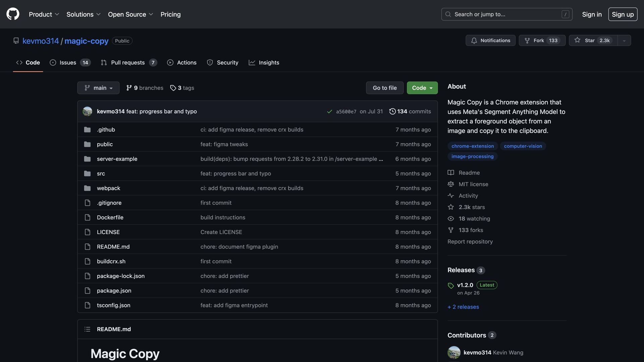Click kevmo314's avatar in the latest commit row
Screen dimensions: 644x362
pyautogui.click(x=87, y=111)
